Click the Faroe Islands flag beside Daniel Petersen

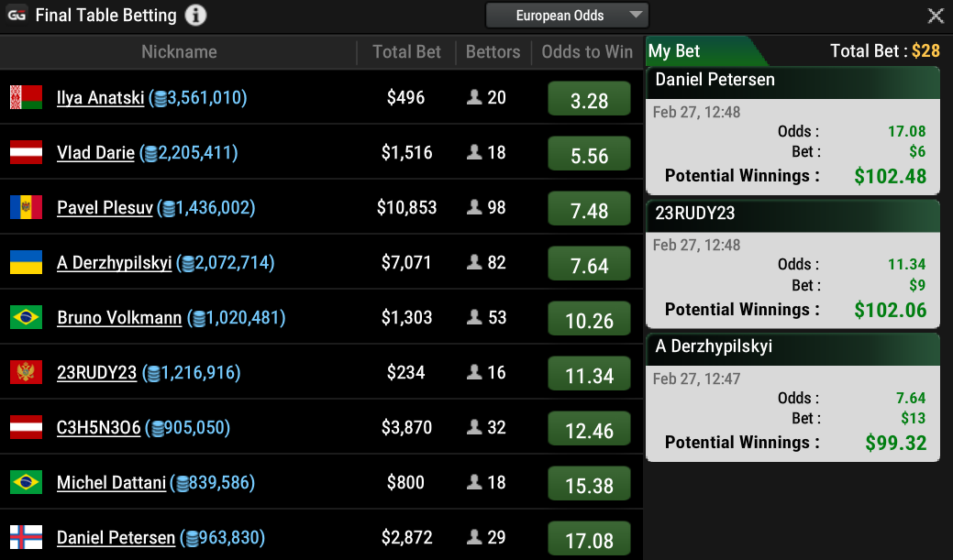[26, 537]
